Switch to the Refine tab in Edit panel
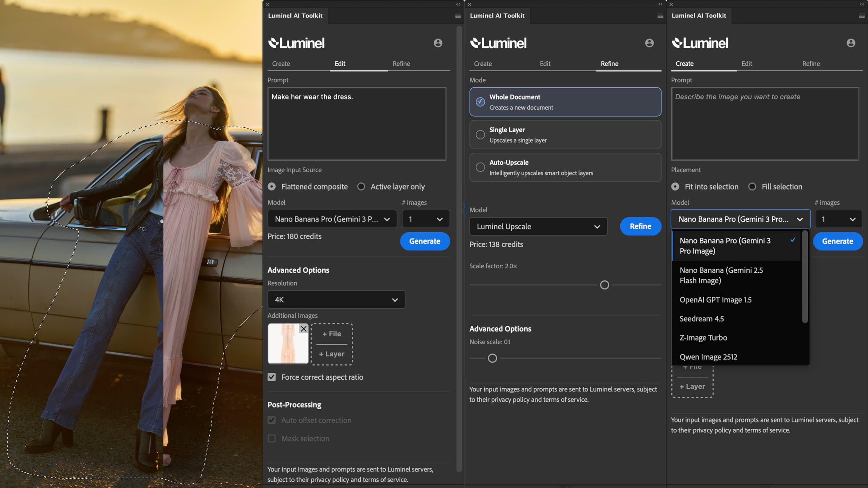The height and width of the screenshot is (488, 868). click(401, 64)
